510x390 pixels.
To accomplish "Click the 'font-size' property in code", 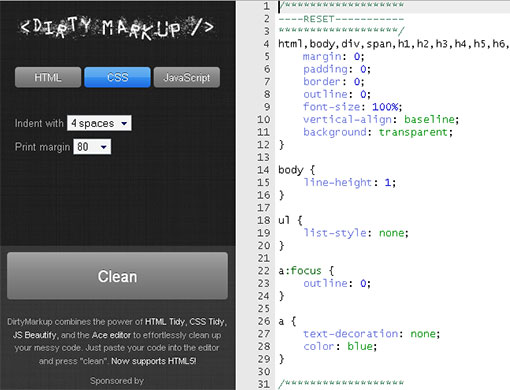I will point(332,107).
